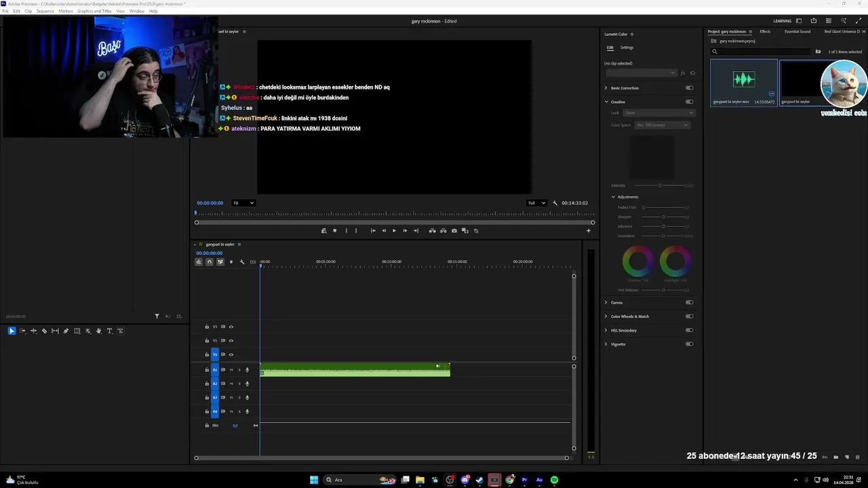This screenshot has width=868, height=488.
Task: Expand Basic Correction section
Action: tap(606, 88)
